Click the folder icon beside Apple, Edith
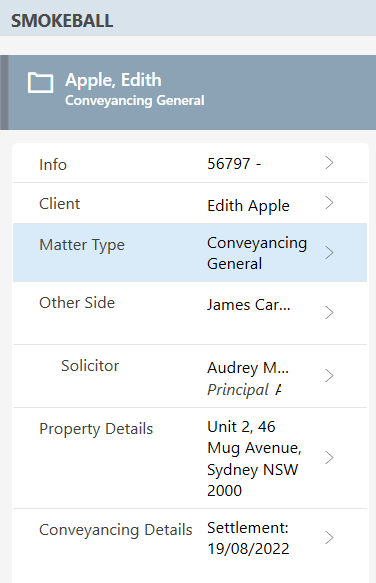 tap(41, 83)
